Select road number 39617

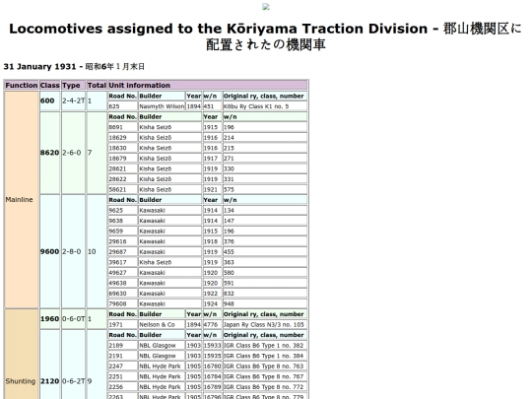[x=123, y=262]
